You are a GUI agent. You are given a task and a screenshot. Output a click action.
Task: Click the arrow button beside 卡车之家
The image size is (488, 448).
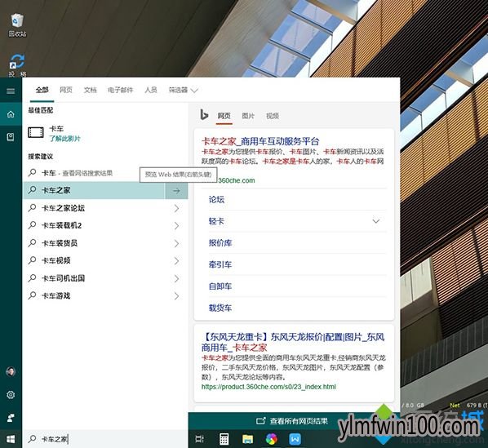pos(176,191)
